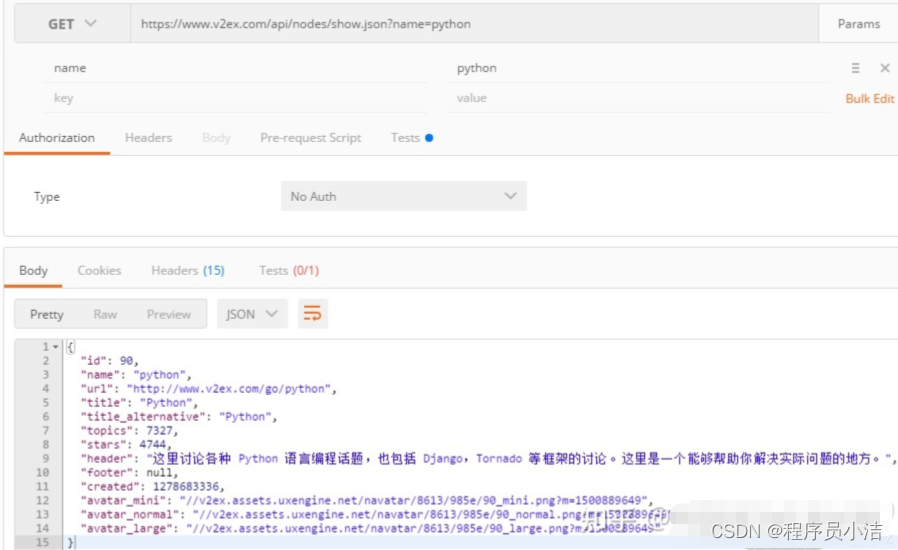Click the python parameter value field

[x=638, y=68]
